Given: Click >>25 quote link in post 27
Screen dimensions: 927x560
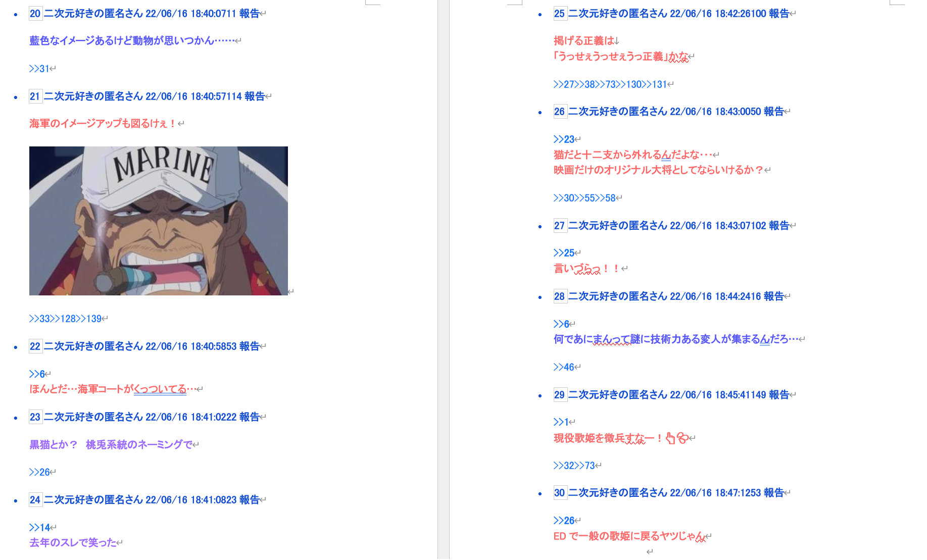Looking at the screenshot, I should pos(564,253).
